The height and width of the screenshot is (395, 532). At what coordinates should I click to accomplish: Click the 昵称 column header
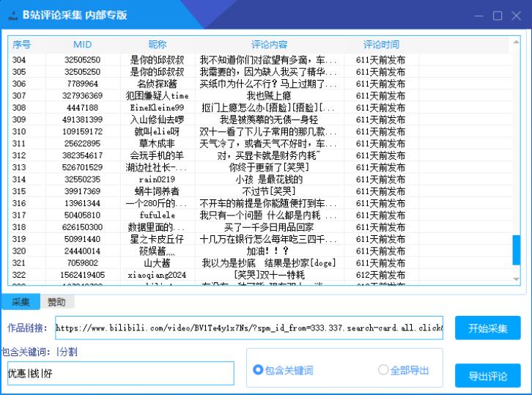coord(157,44)
